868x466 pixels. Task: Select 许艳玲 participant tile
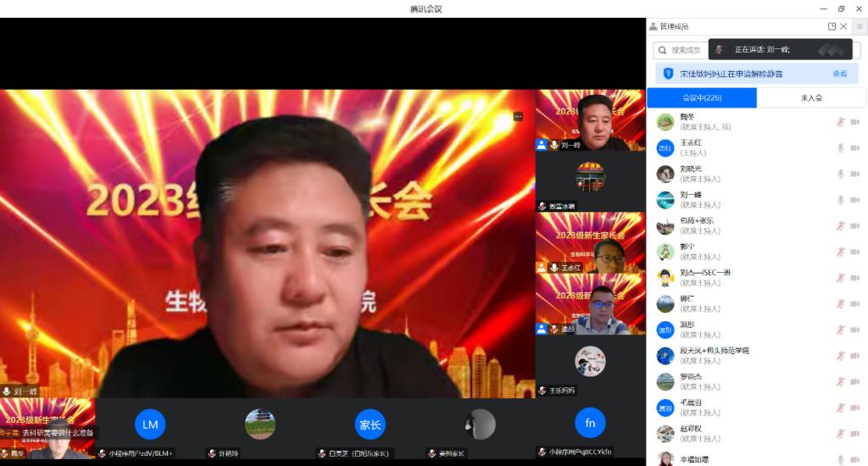[260, 429]
